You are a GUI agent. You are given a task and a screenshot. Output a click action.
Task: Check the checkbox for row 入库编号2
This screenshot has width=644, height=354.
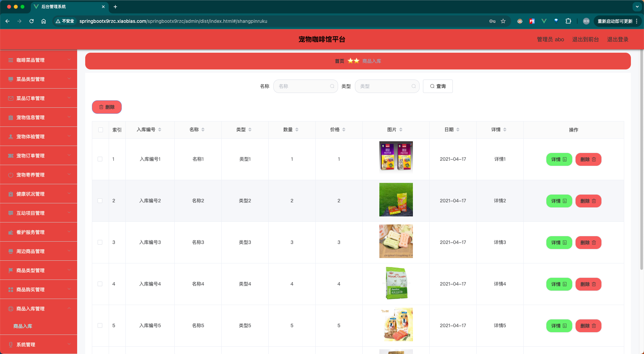pos(100,201)
